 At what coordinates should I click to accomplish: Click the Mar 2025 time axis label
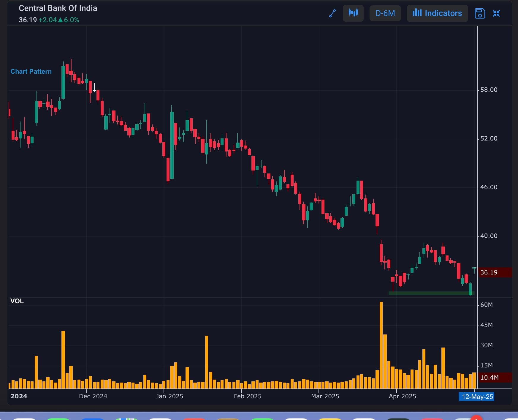tap(325, 396)
